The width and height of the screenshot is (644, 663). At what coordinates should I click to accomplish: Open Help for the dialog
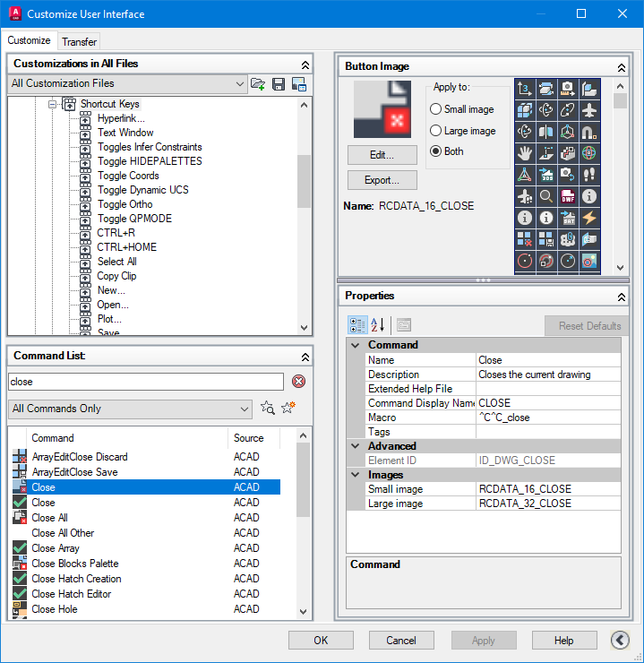[564, 641]
